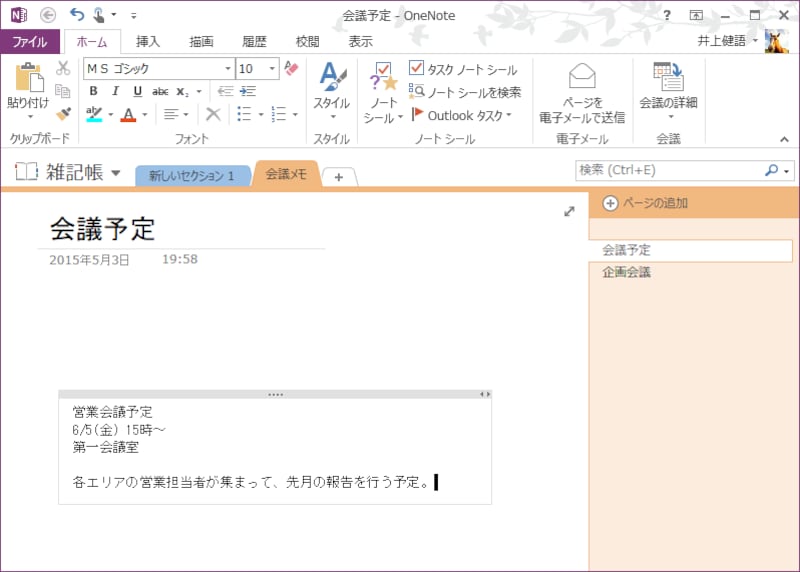Apply the cyan text highlight color
800x572 pixels.
point(94,114)
